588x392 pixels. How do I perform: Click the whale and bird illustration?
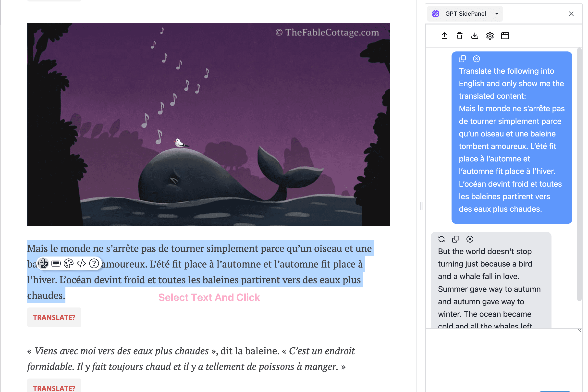click(208, 124)
